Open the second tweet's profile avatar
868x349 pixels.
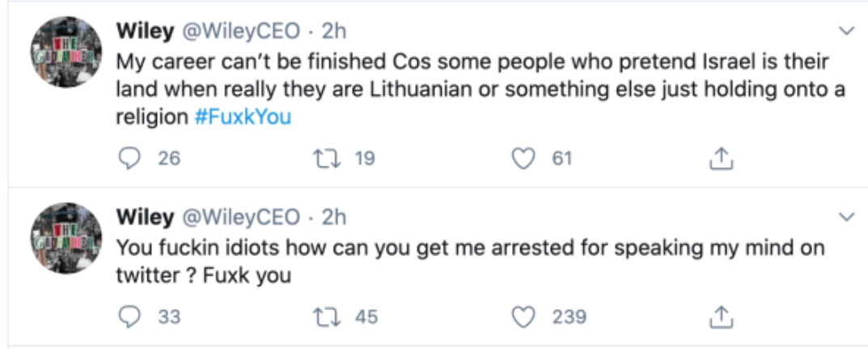(66, 238)
